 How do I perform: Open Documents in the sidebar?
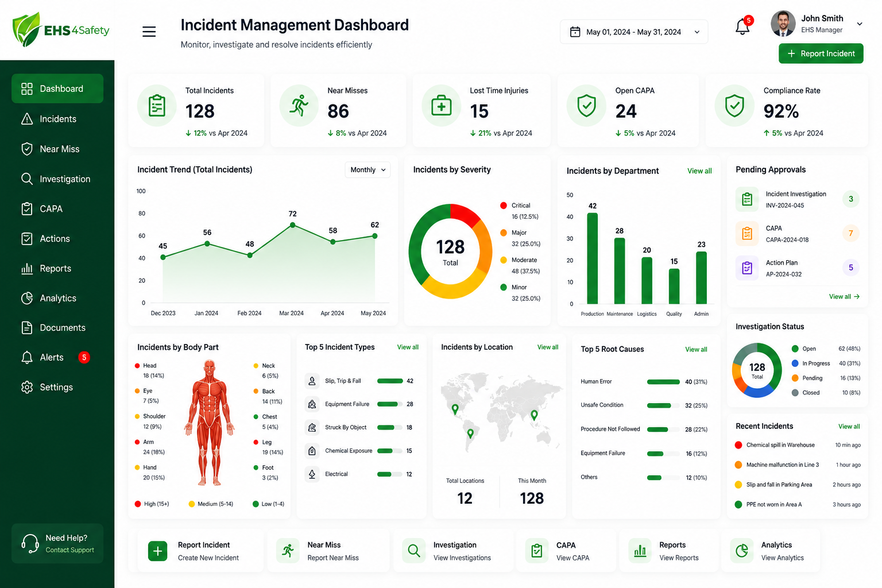pos(57,328)
